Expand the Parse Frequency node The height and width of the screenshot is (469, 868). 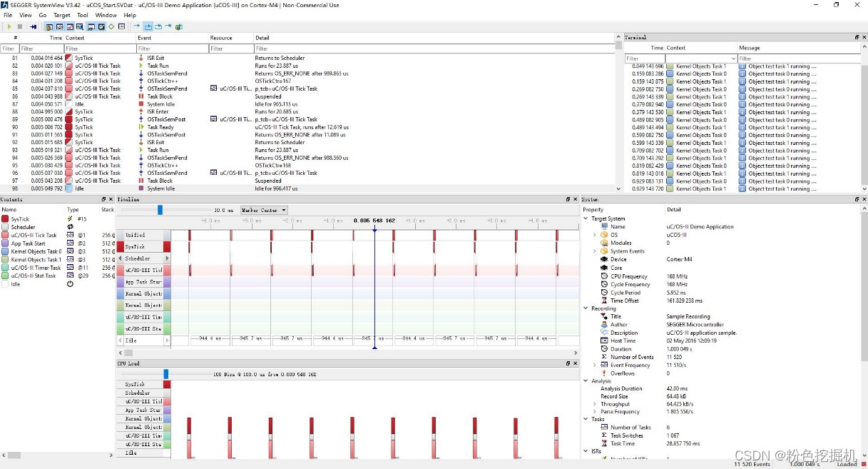[x=595, y=412]
